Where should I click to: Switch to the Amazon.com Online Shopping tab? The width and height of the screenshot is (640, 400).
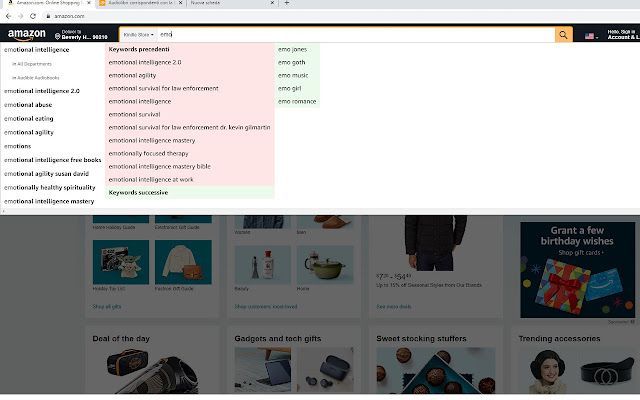(49, 2)
